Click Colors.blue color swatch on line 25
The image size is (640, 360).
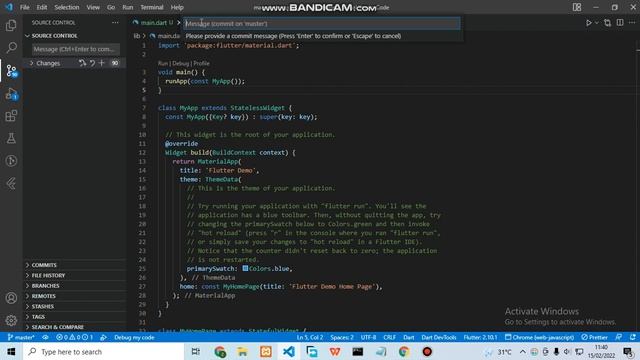point(245,269)
